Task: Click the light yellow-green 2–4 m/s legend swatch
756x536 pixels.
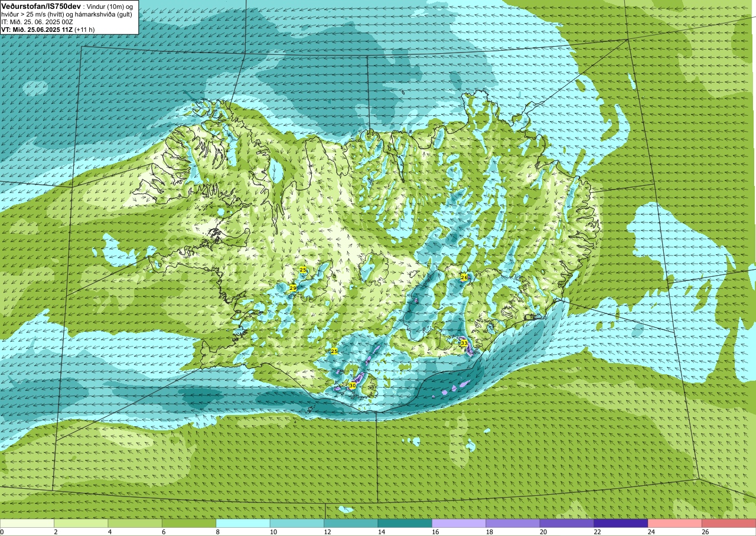Action: 81,523
